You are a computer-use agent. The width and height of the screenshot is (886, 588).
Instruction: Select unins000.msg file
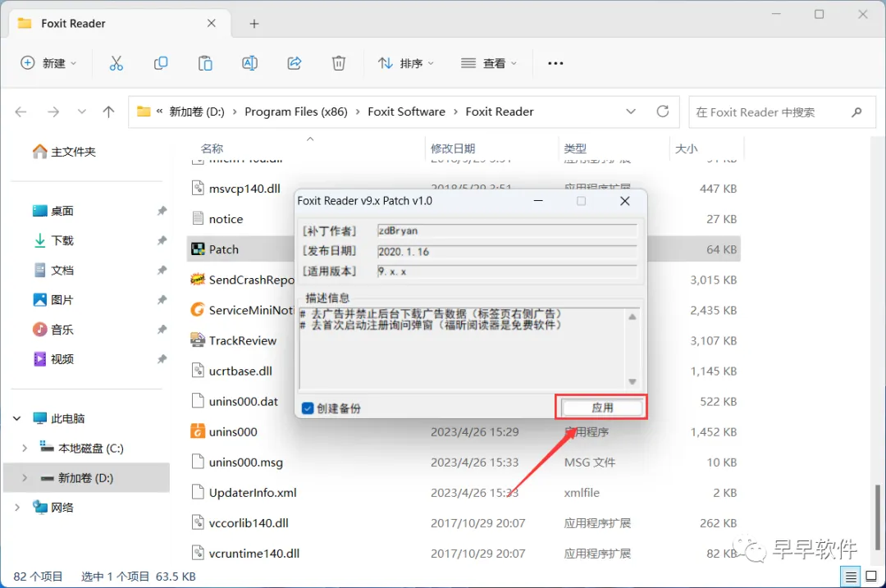point(246,462)
